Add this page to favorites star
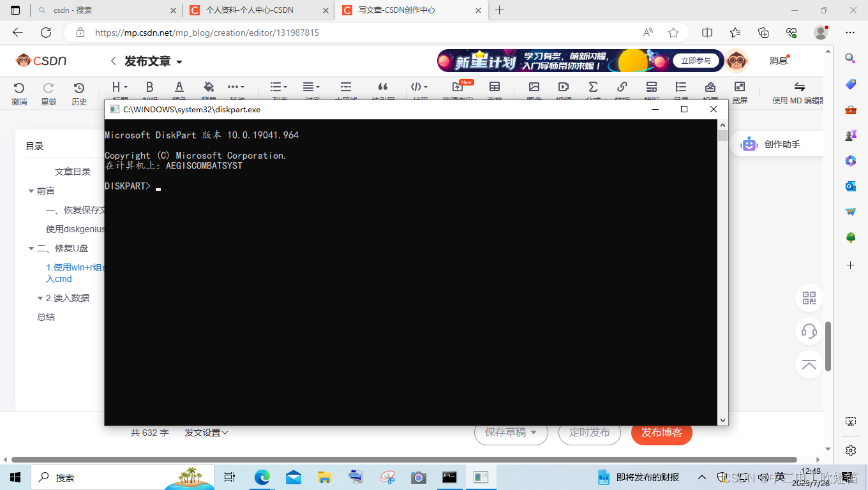 (673, 33)
